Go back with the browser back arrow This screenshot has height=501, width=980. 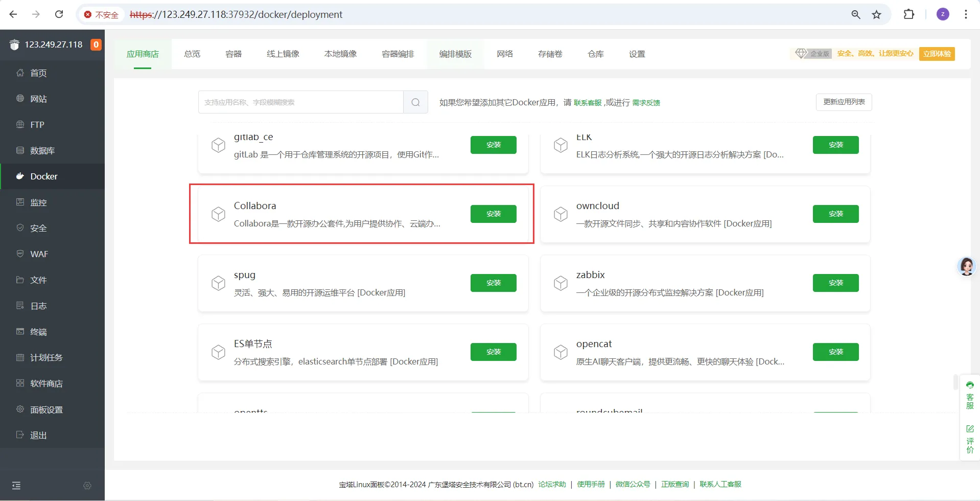click(13, 14)
